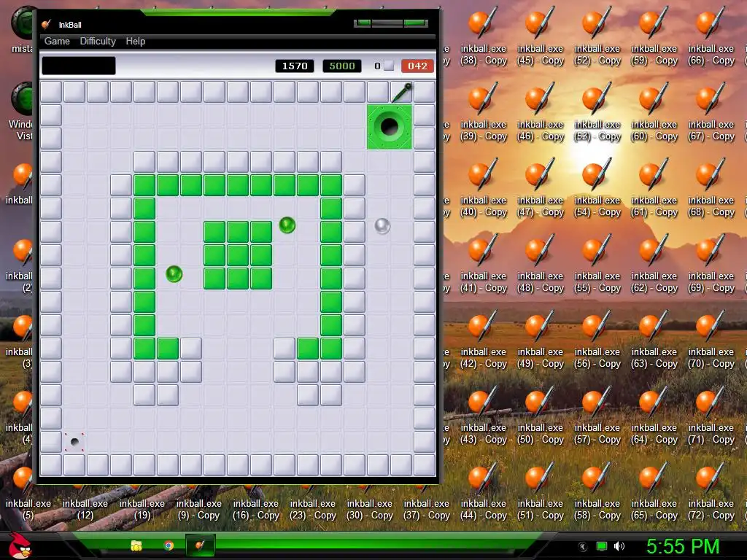Click the black ball queue box
Image resolution: width=747 pixels, height=560 pixels.
point(79,66)
